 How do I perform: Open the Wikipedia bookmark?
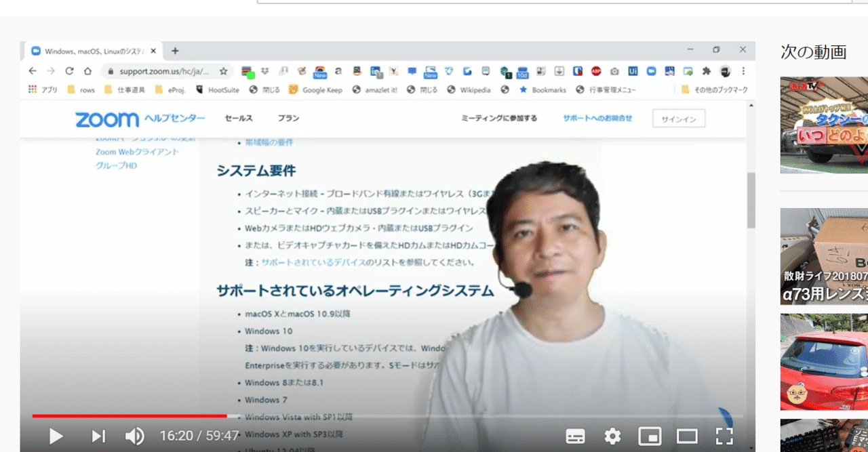[469, 89]
